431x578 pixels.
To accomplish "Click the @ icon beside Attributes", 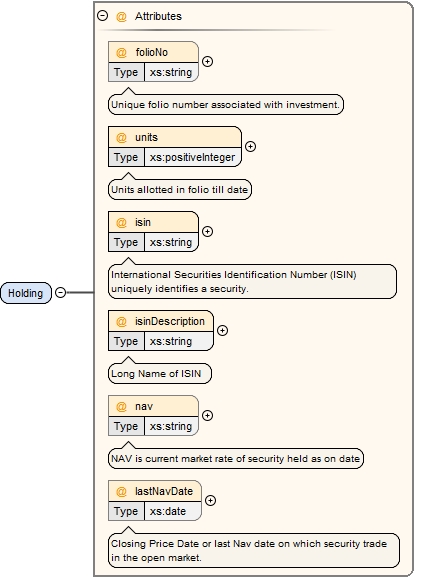I will pyautogui.click(x=121, y=16).
